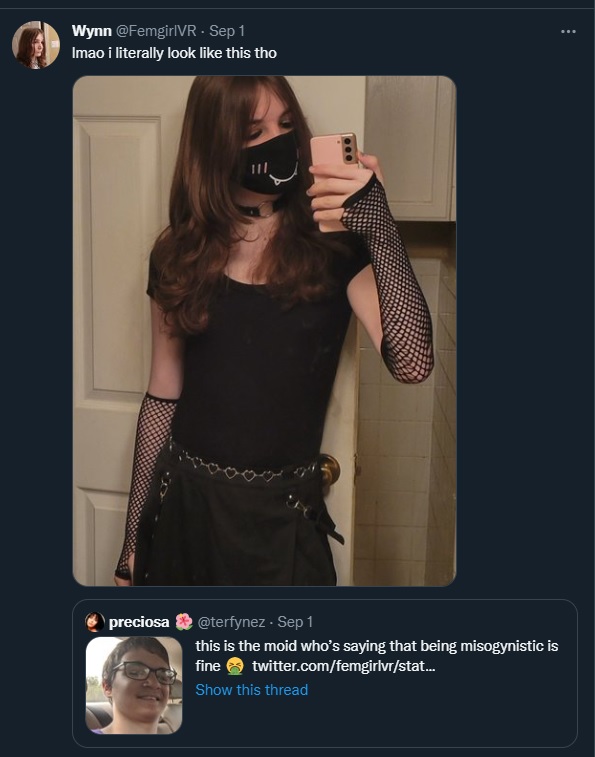595x757 pixels.
Task: Click Show this thread
Action: click(252, 690)
